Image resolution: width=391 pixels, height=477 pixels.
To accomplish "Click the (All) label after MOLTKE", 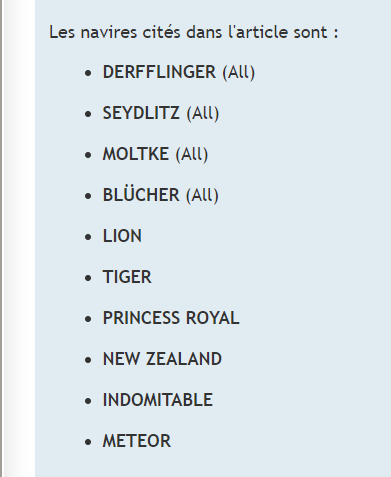I will pos(192,154).
